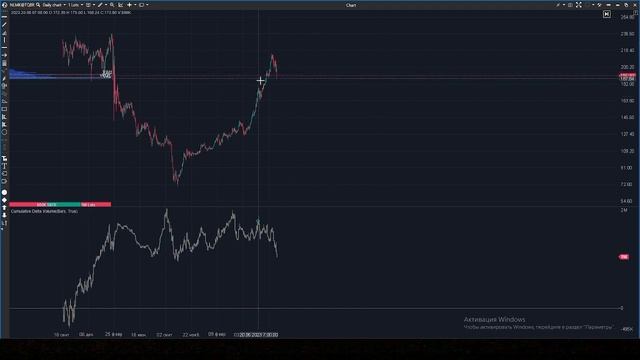Select the triangle shape tool
This screenshot has height=360, width=640.
coord(4,101)
